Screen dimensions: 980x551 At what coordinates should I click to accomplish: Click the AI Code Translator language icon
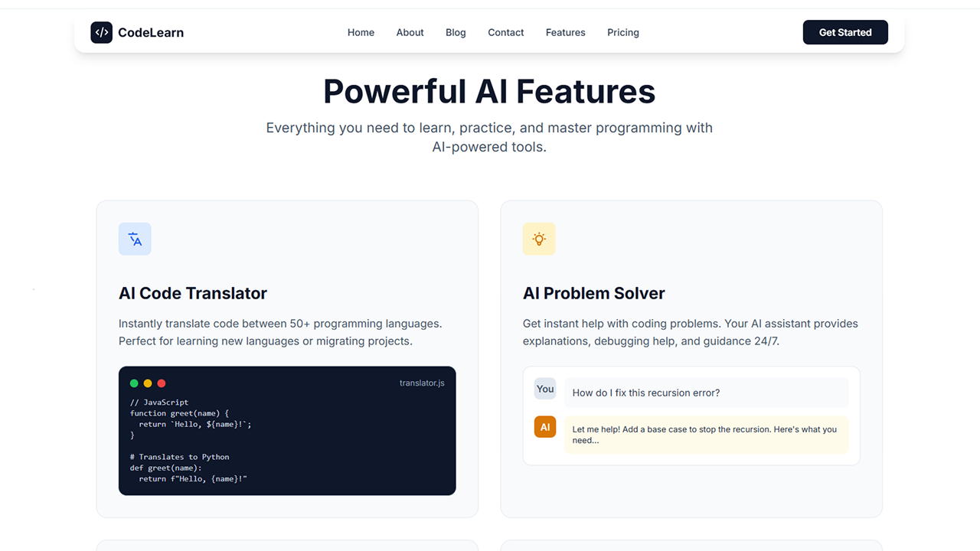(x=135, y=239)
